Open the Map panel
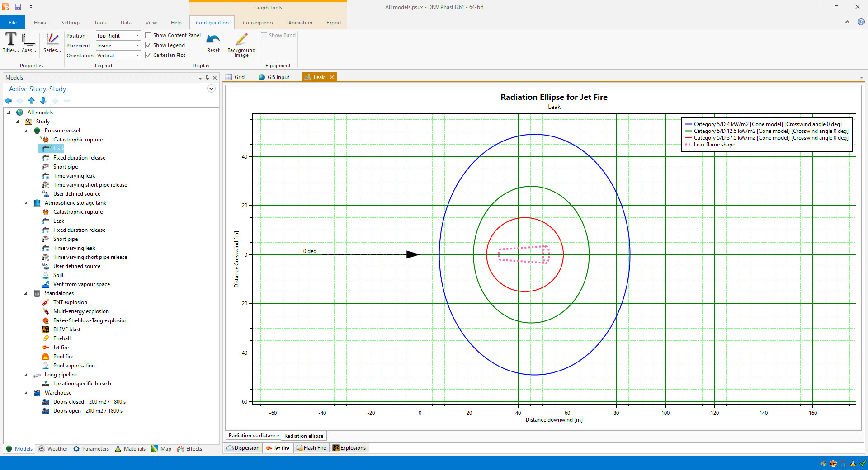 pos(161,449)
